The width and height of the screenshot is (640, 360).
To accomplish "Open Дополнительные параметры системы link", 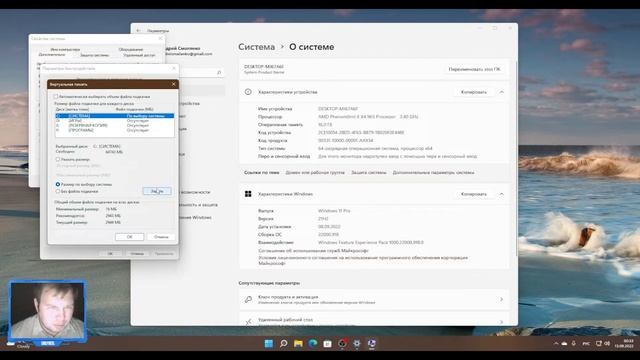I will [433, 173].
